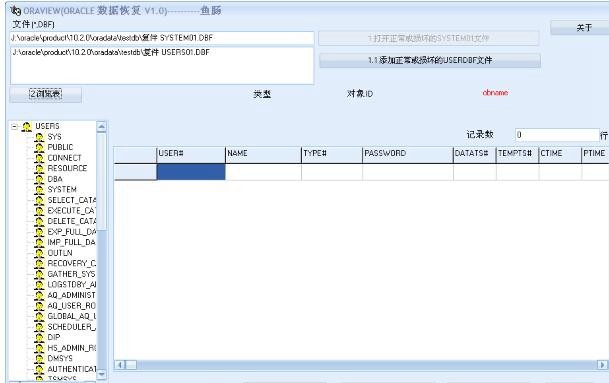Click the SYSTEM01.DBF file path field
This screenshot has height=383, width=609.
[162, 38]
